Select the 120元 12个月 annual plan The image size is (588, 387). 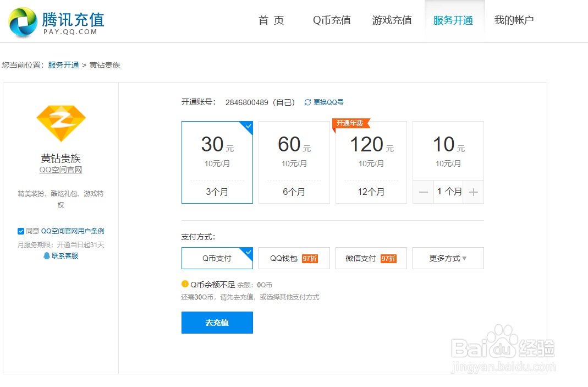[x=371, y=162]
